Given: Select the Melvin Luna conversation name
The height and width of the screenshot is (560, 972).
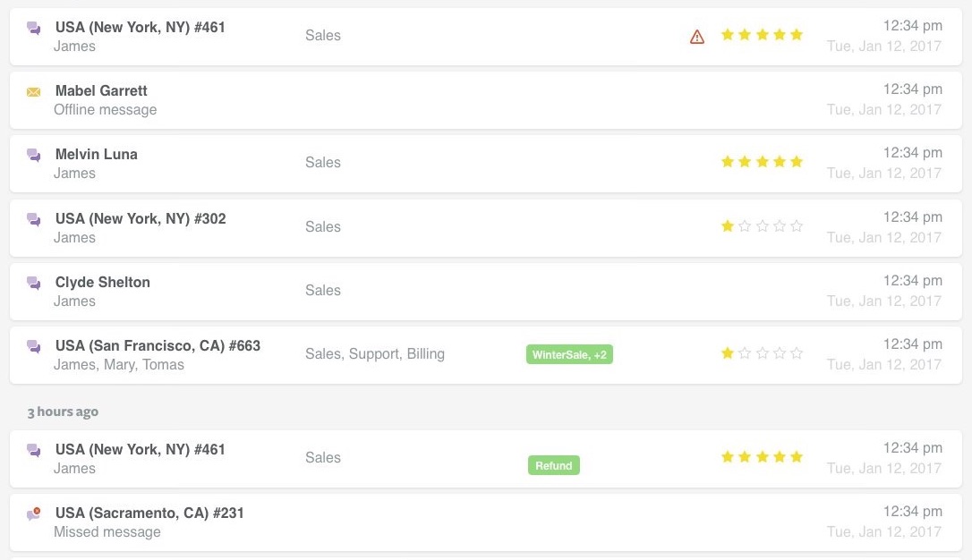Looking at the screenshot, I should tap(97, 155).
